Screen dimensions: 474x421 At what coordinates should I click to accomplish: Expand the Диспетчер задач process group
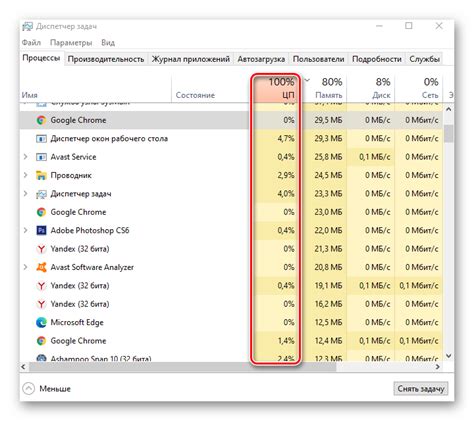coord(26,194)
